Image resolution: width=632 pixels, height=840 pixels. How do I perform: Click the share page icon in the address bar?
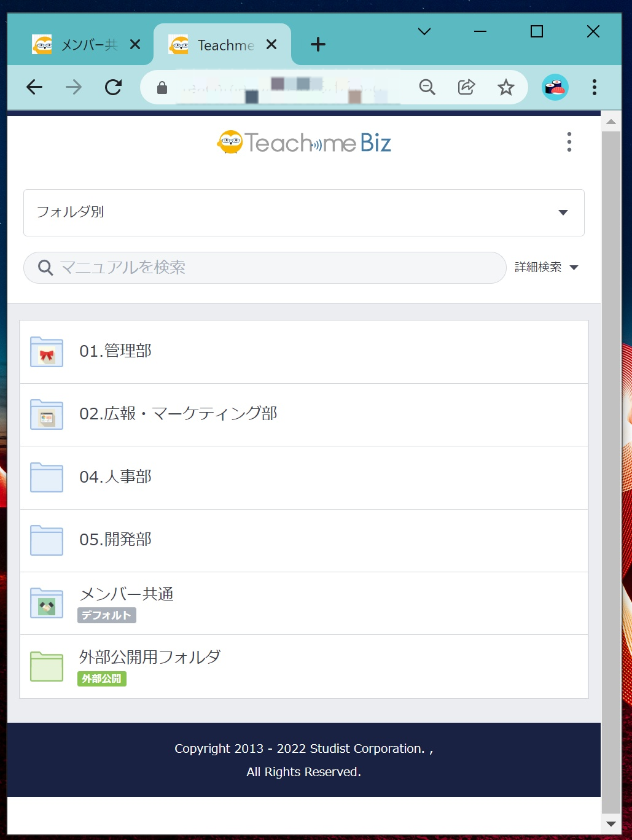pos(466,87)
